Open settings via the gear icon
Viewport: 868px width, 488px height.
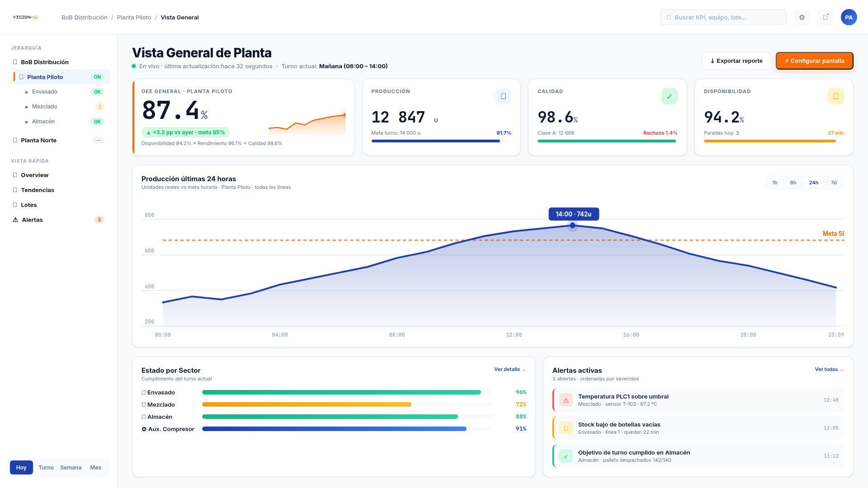(802, 17)
